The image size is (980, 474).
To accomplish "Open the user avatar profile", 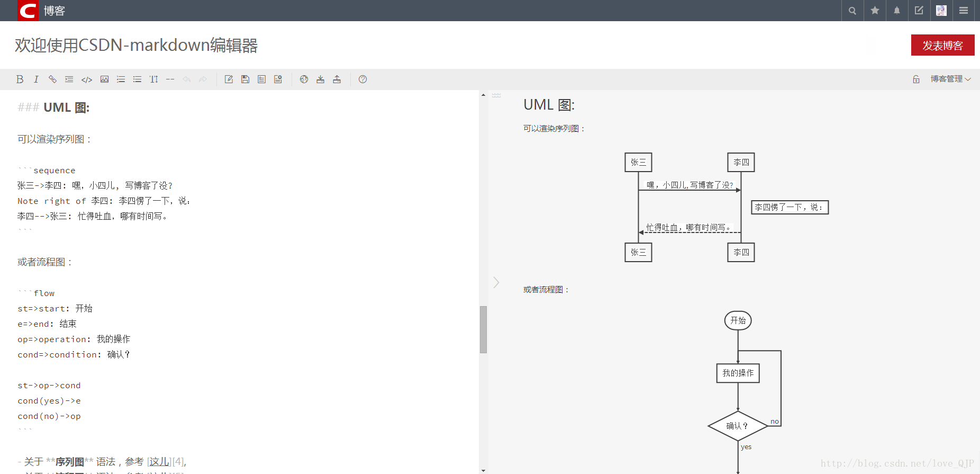I will (941, 11).
